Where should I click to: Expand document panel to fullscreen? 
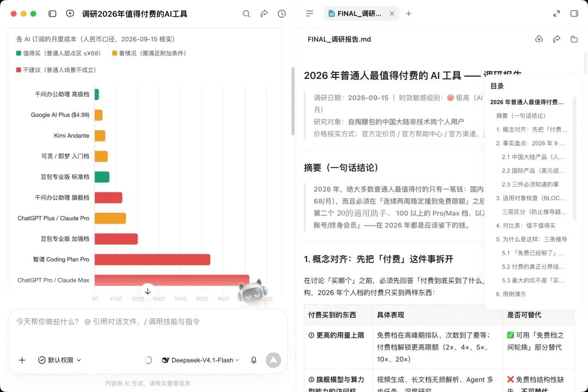(556, 14)
